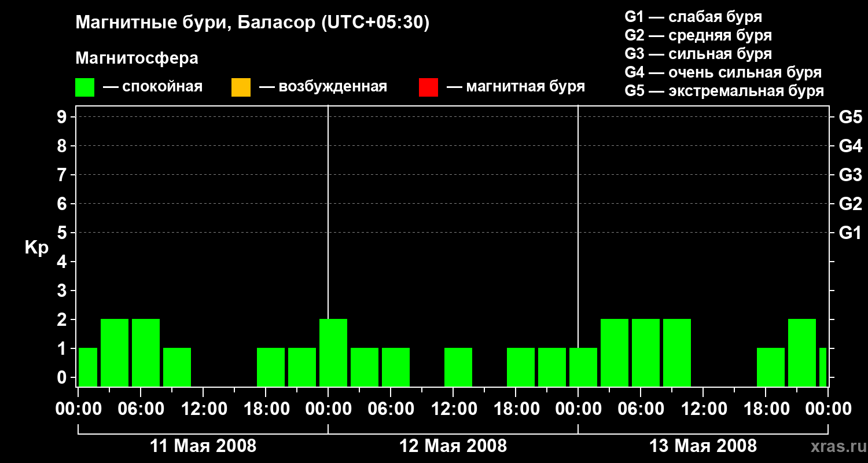Image resolution: width=868 pixels, height=463 pixels.
Task: Click the last Kp 2 bar on 13 May
Action: (x=802, y=352)
